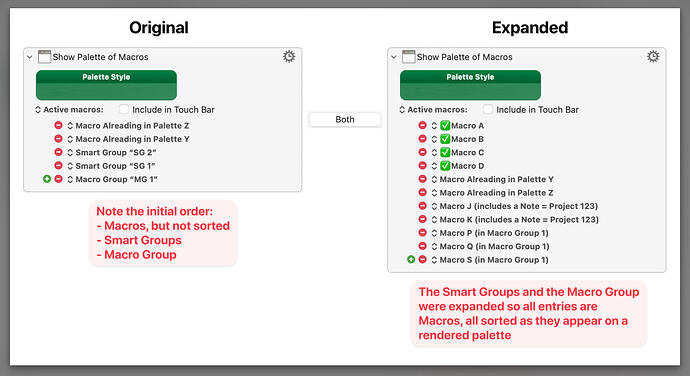This screenshot has width=690, height=376.
Task: Remove Macro Alreading in Palette Z from Expanded
Action: [422, 192]
